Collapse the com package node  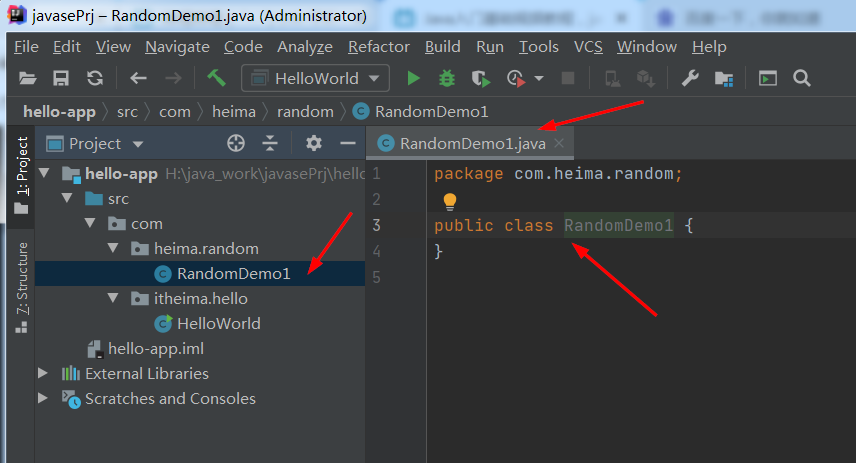pos(90,223)
